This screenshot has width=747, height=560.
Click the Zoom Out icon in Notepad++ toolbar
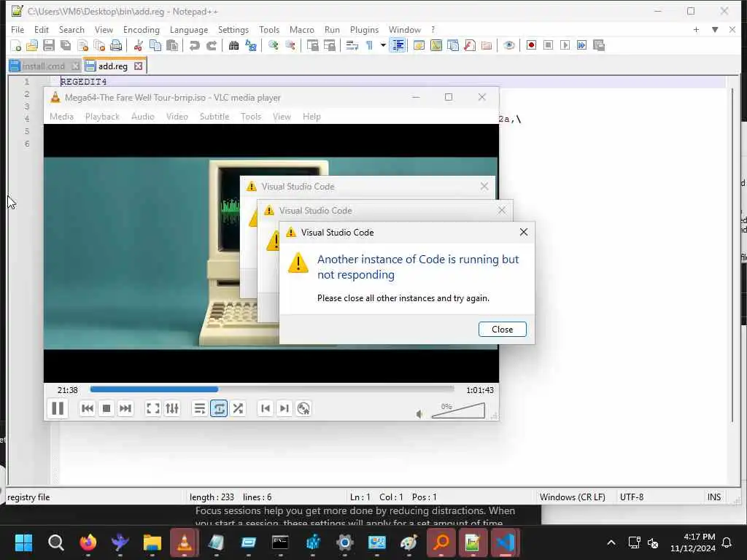pyautogui.click(x=290, y=45)
